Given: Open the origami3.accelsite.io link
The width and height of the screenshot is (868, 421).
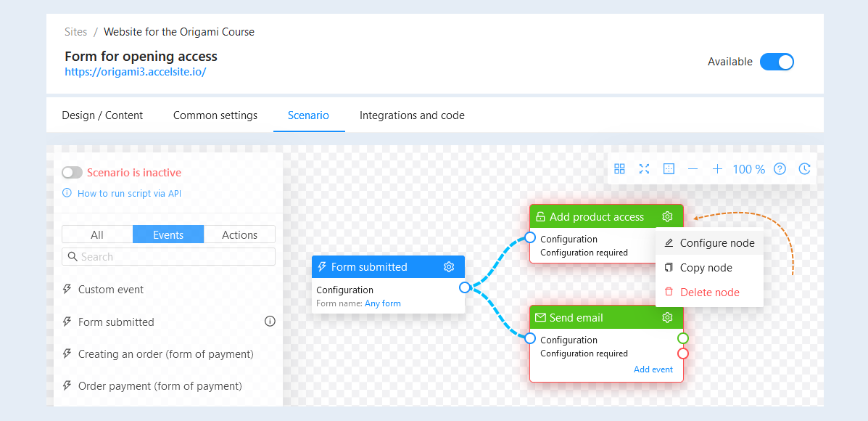Looking at the screenshot, I should click(x=136, y=71).
